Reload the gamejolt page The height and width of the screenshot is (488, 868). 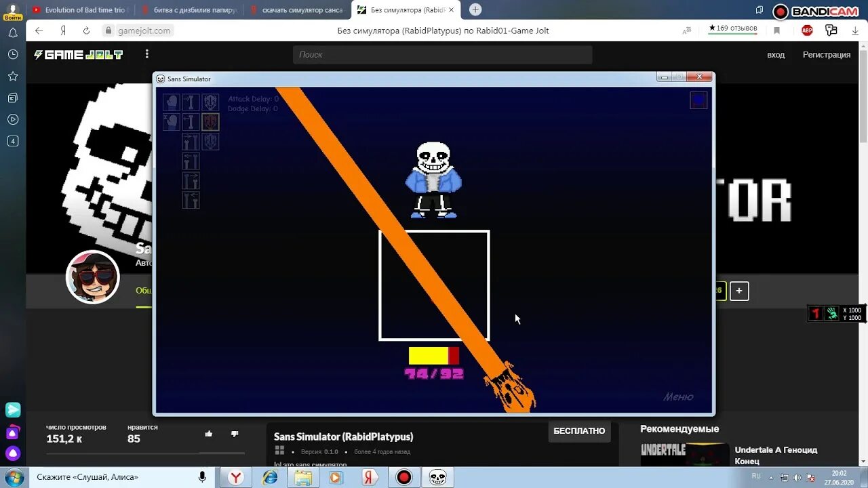pyautogui.click(x=86, y=30)
